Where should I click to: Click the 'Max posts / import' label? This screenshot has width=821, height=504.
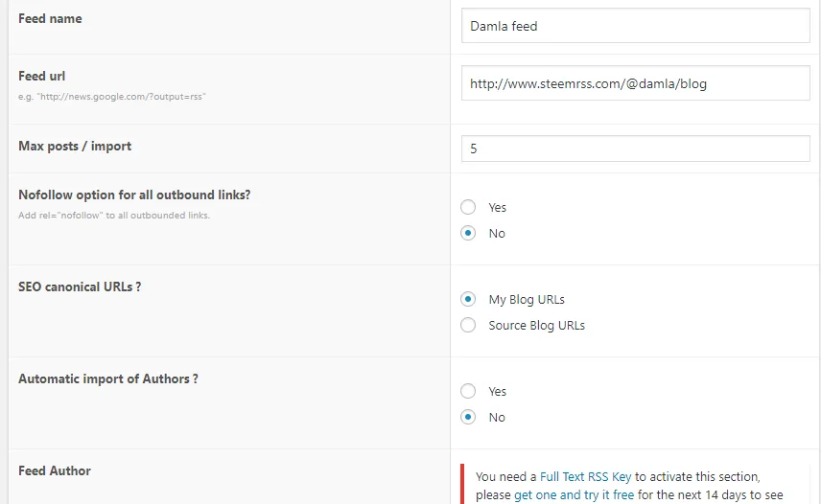point(75,147)
